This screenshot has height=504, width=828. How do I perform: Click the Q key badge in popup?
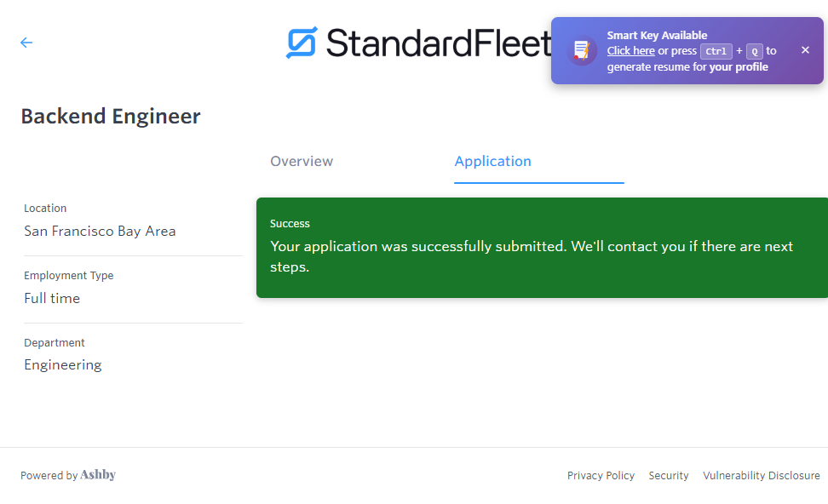coord(754,51)
